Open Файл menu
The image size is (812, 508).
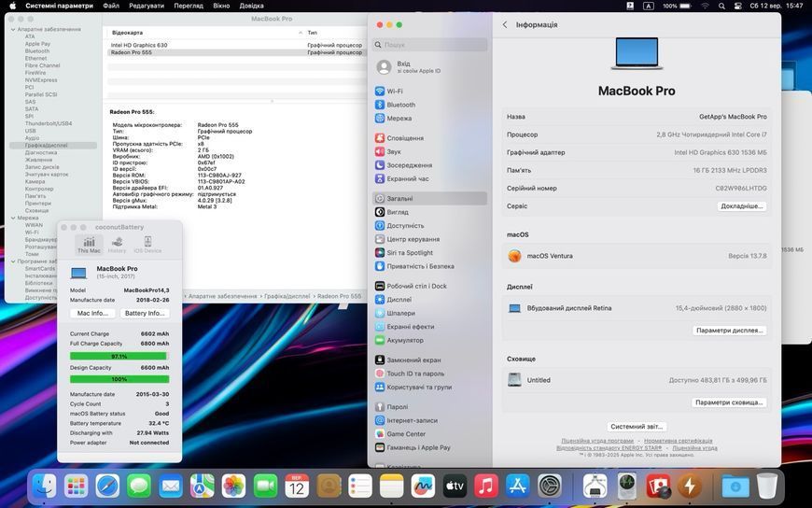tap(111, 6)
